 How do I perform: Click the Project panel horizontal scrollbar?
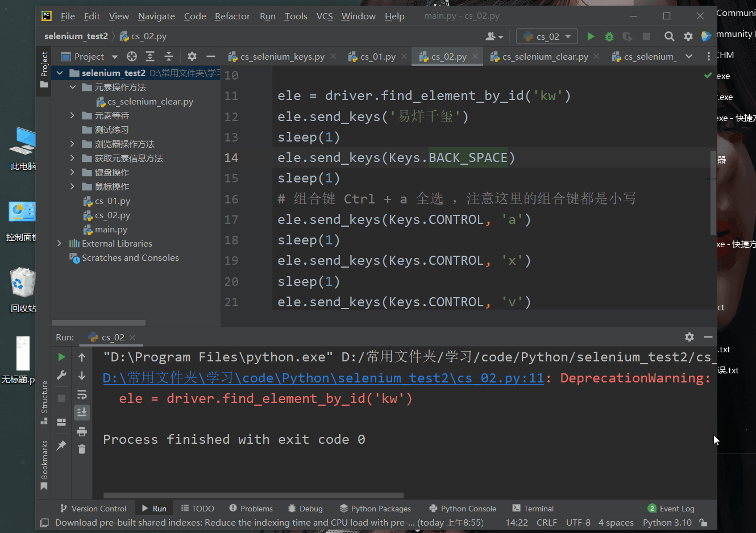(99, 322)
